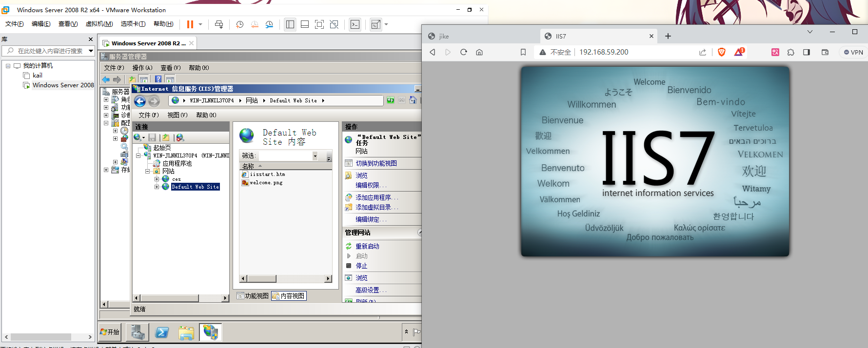Collapse the 我的计算机 library tree
The width and height of the screenshot is (868, 348).
pos(8,65)
